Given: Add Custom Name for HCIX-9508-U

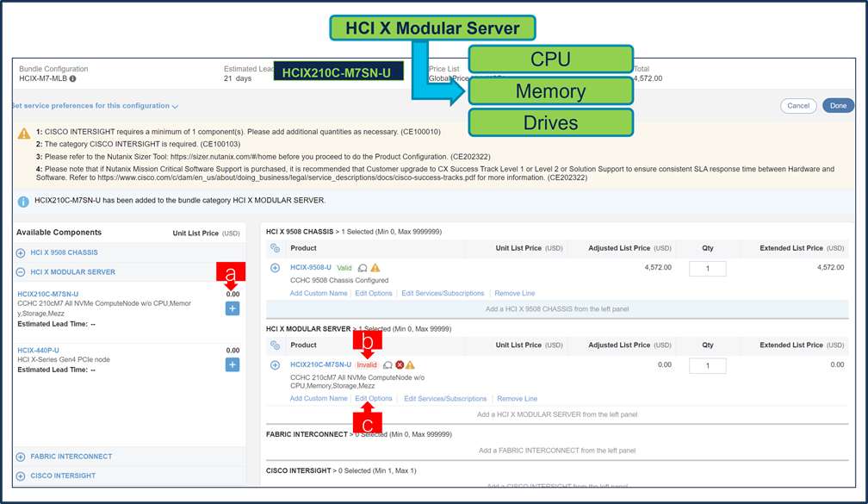Looking at the screenshot, I should tap(319, 293).
